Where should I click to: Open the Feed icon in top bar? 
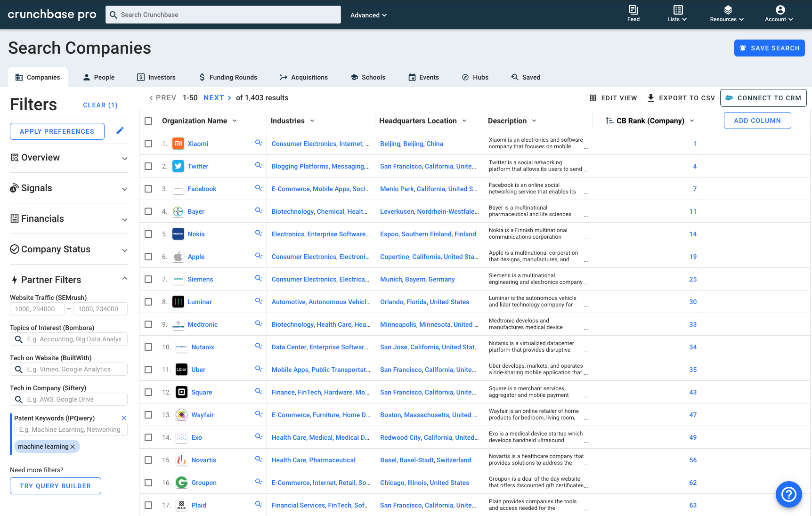coord(633,10)
